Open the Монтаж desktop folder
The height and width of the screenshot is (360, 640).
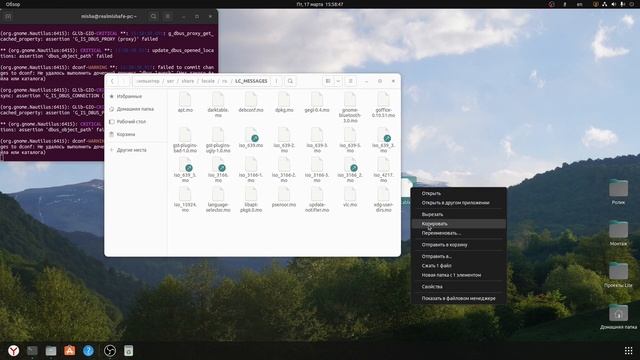coord(618,233)
